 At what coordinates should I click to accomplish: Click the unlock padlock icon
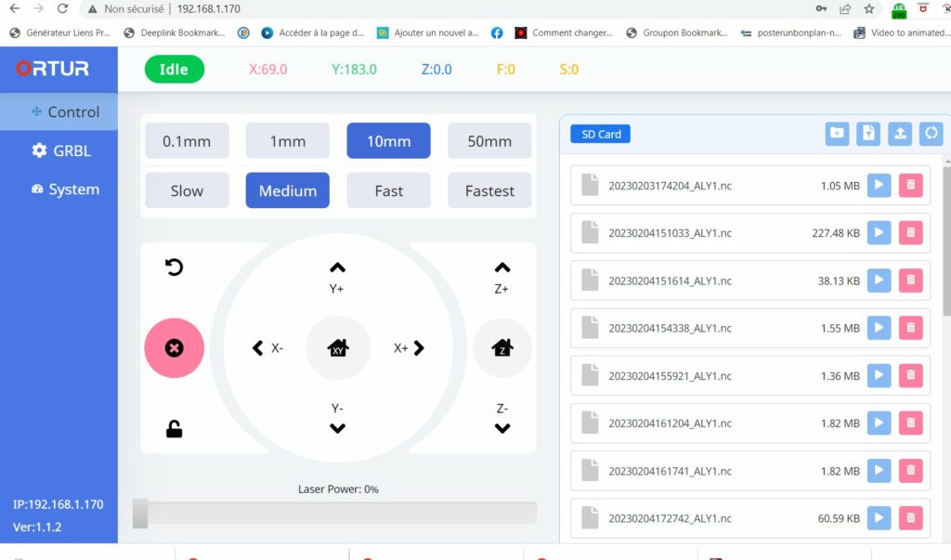174,428
